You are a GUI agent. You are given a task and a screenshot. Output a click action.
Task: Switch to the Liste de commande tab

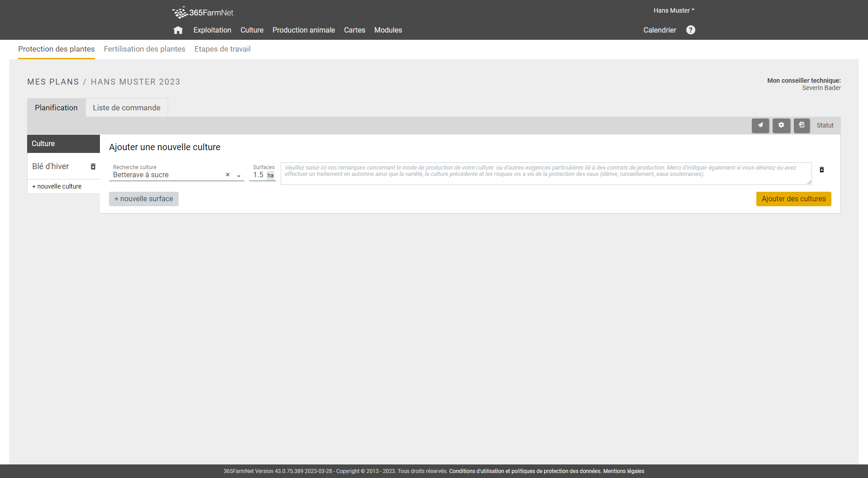tap(127, 108)
